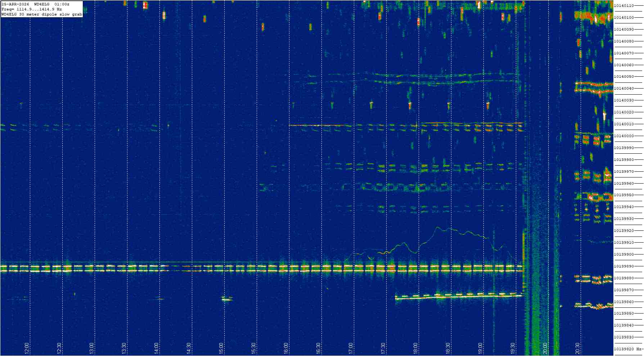Select the 10140020 frequency scale label

click(624, 112)
